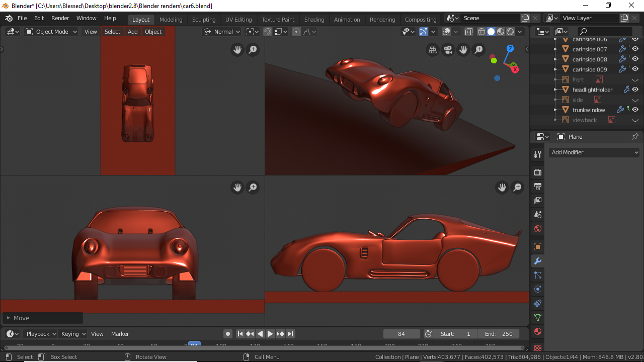Switch to wireframe viewport shading

(x=481, y=32)
